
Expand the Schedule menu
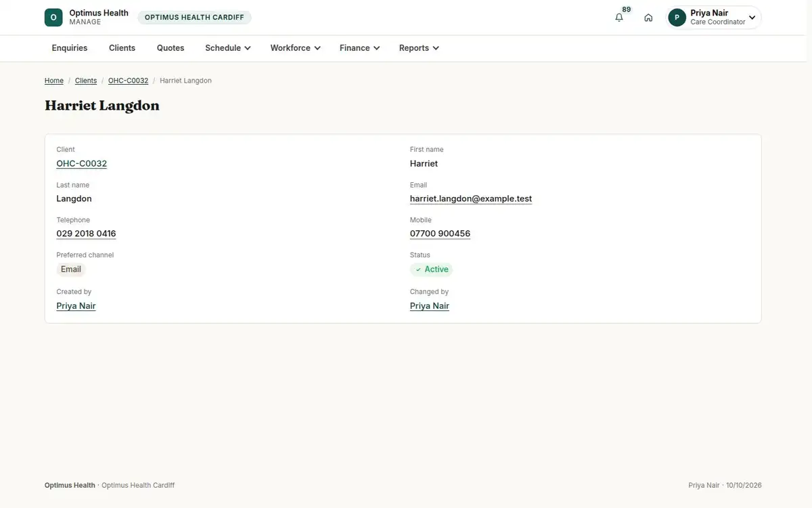pos(228,48)
